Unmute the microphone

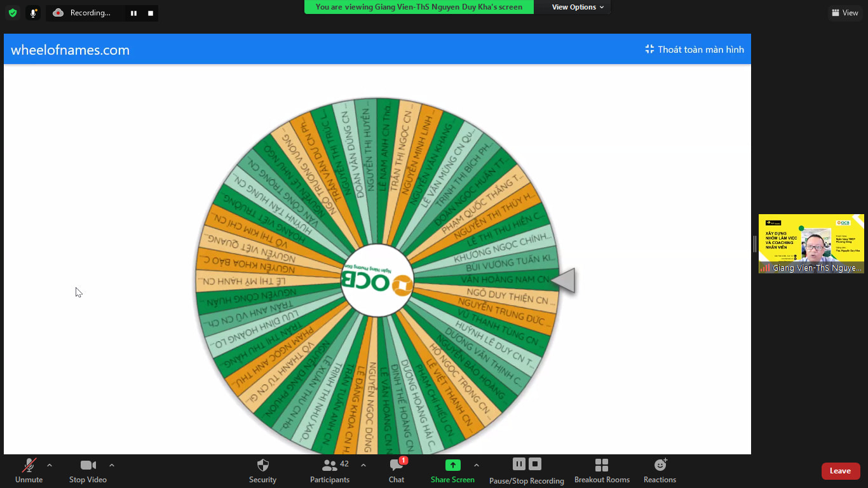click(29, 471)
